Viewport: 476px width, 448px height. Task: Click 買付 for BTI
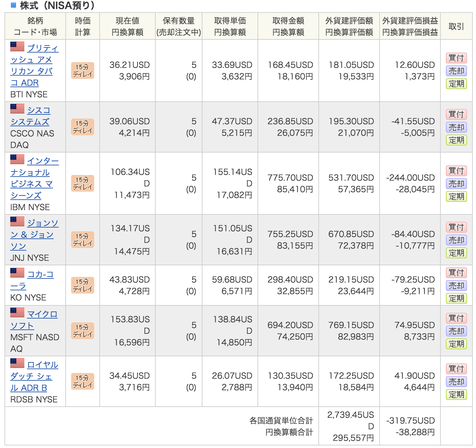coord(456,58)
